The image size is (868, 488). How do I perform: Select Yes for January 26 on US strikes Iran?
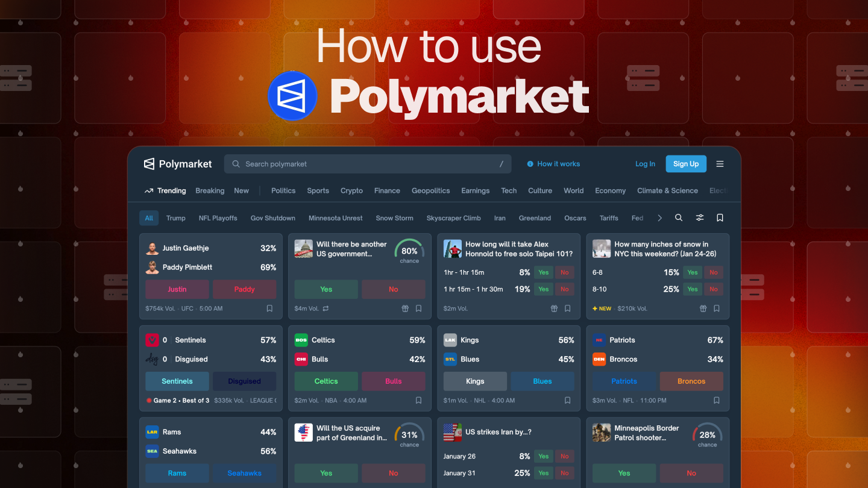point(543,456)
